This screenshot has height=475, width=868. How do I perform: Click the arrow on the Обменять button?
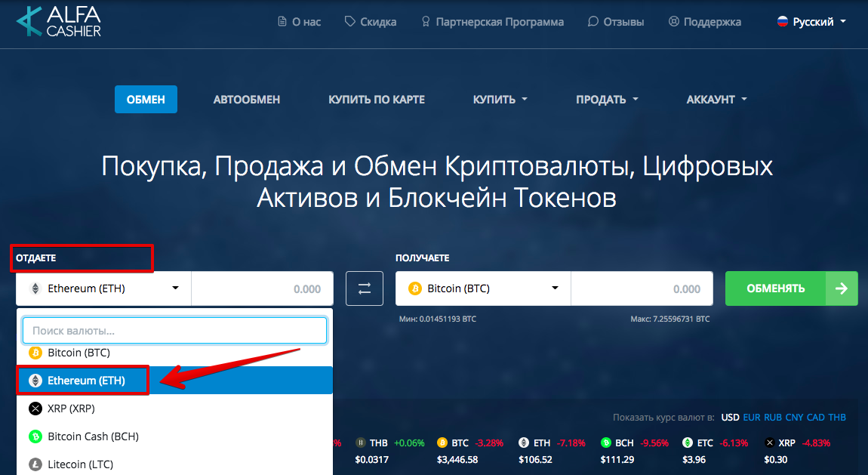pyautogui.click(x=842, y=288)
